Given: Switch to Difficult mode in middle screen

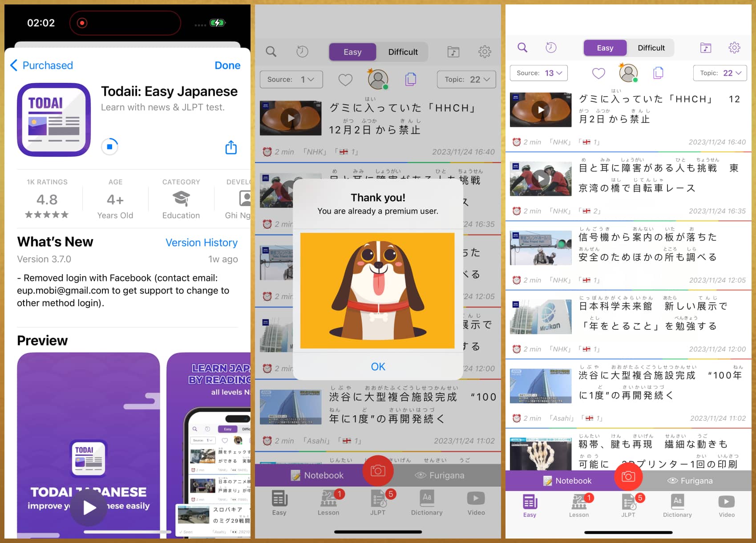Looking at the screenshot, I should click(403, 52).
